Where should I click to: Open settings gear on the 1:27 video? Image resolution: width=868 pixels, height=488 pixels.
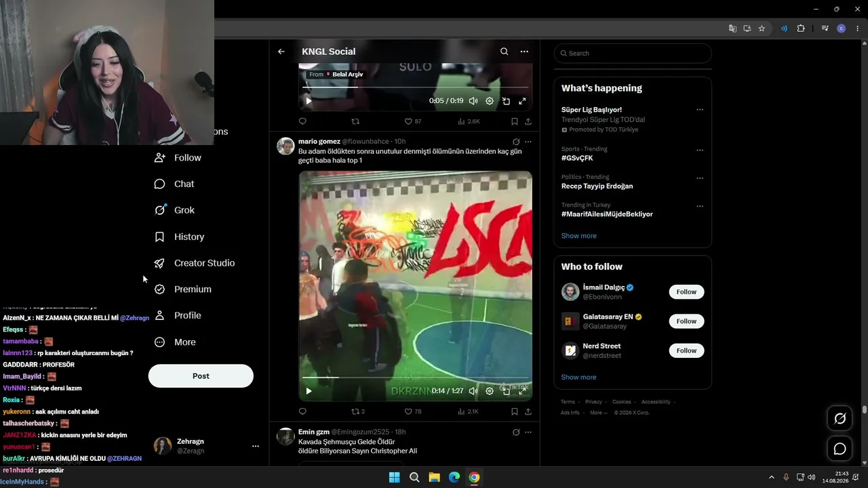(490, 391)
